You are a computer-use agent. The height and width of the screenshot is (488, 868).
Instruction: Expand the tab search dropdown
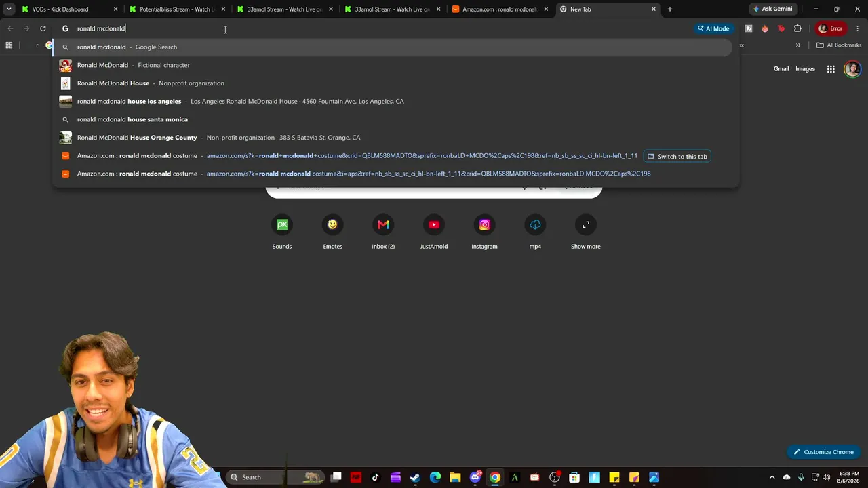[x=9, y=9]
